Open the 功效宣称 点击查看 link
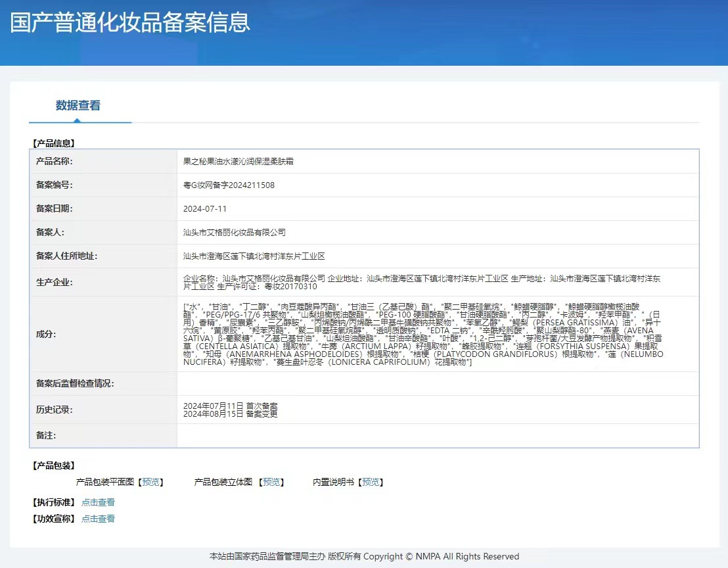Screen dimensions: 728x568 point(98,519)
